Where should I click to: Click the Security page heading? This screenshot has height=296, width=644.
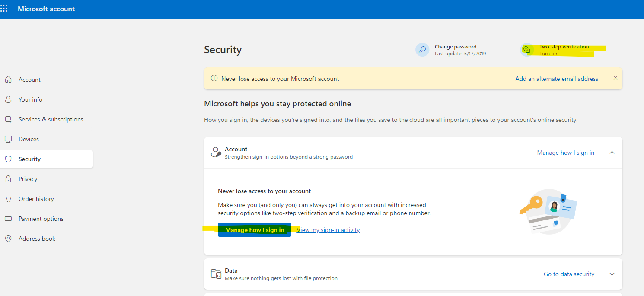point(223,50)
